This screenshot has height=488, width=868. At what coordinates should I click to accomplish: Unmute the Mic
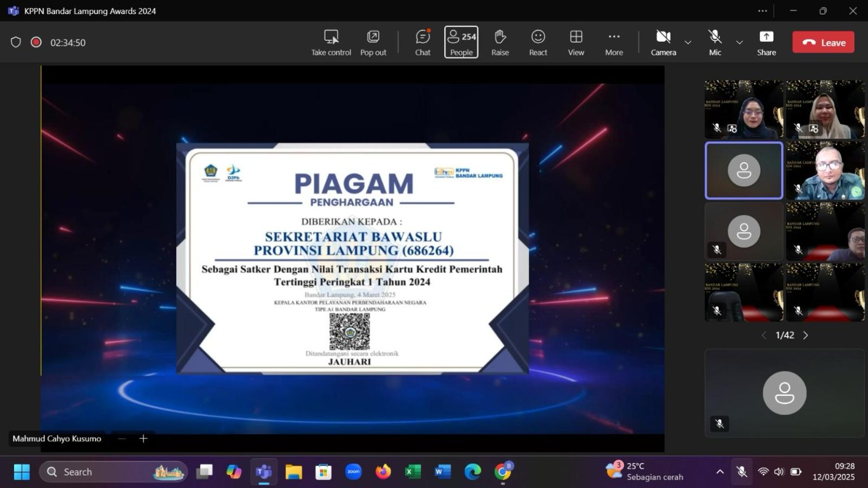pyautogui.click(x=715, y=42)
